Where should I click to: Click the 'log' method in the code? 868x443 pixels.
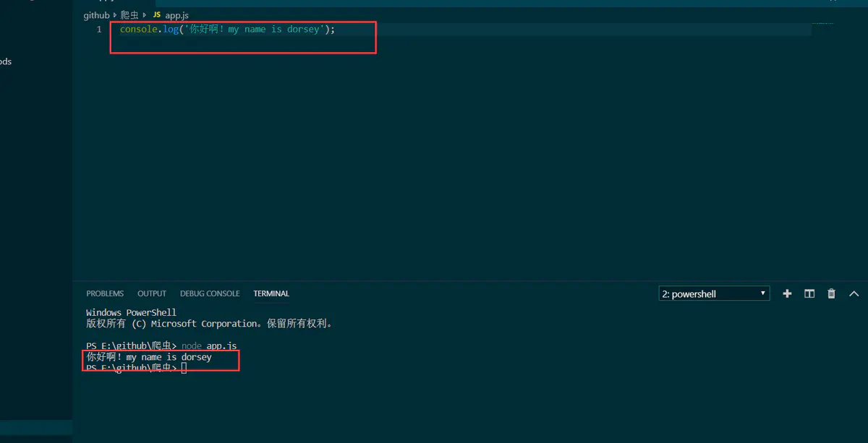171,30
